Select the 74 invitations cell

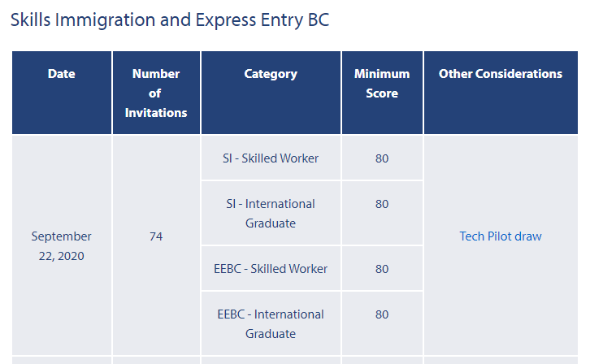(x=156, y=236)
